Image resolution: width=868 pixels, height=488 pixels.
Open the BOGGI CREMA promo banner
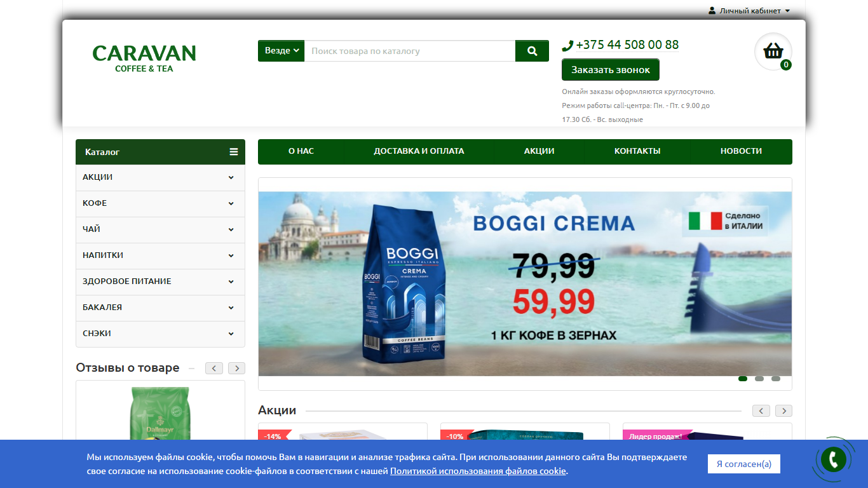[525, 284]
